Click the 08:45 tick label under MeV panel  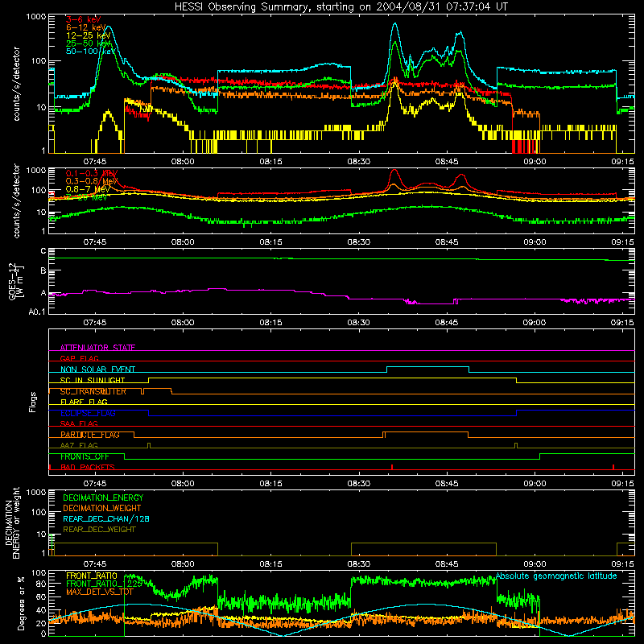coord(447,242)
